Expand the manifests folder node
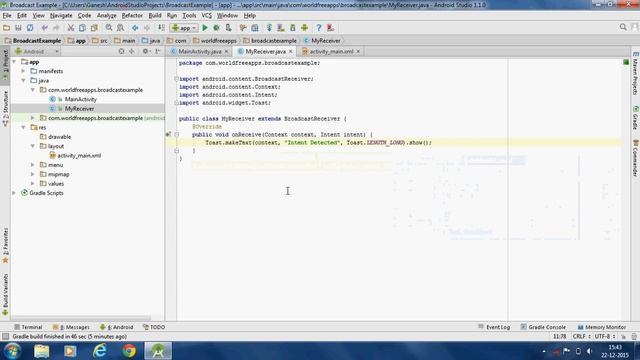This screenshot has height=360, width=640. [23, 71]
